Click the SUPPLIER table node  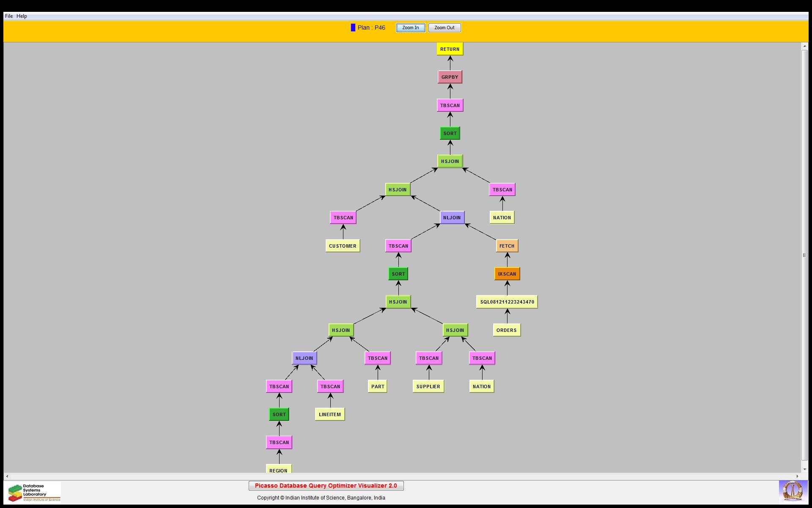click(x=428, y=387)
